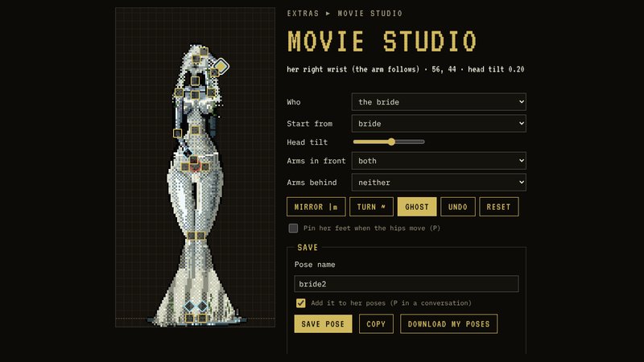Select the dark diamond handle at her lowered hand

(x=188, y=153)
